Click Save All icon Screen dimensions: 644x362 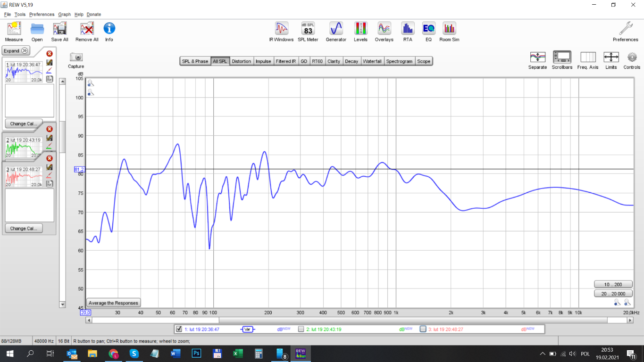click(x=60, y=29)
